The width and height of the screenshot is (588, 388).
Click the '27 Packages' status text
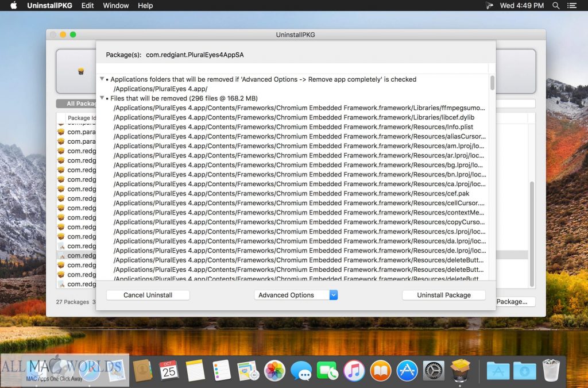pos(72,302)
